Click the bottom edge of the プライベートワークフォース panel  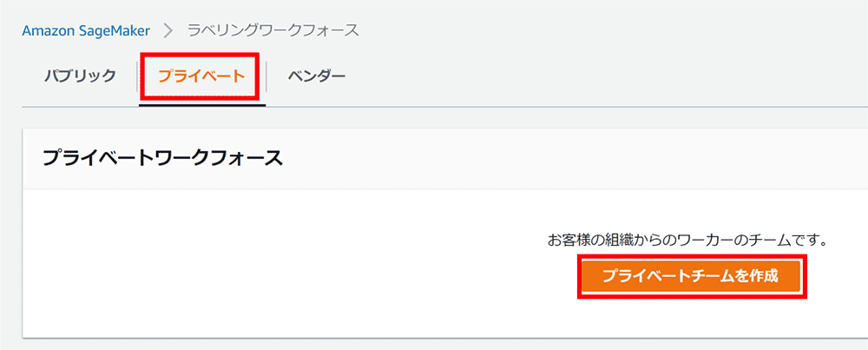(434, 336)
